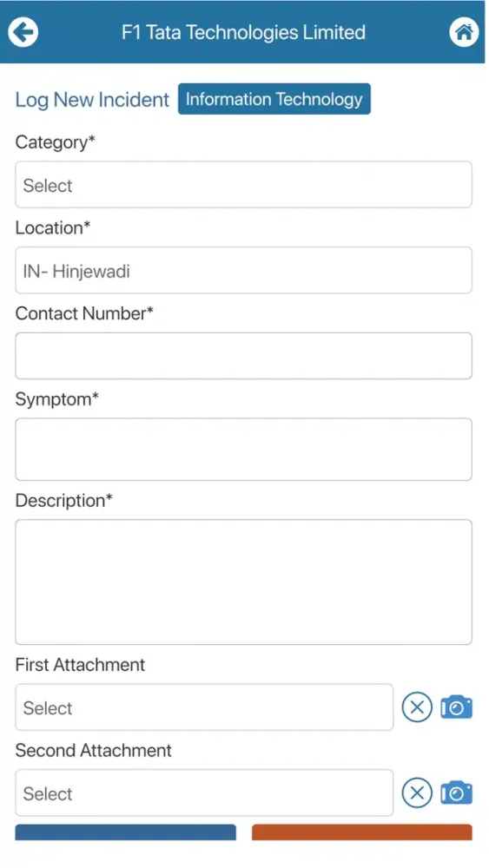Click the Information Technology tag button
The height and width of the screenshot is (868, 489).
point(274,99)
